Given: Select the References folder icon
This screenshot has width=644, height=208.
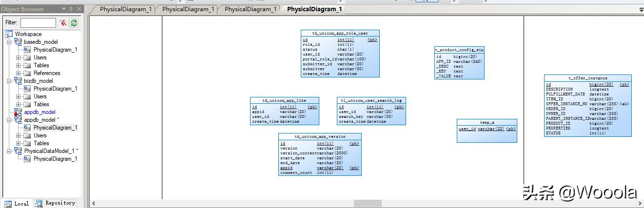Looking at the screenshot, I should pyautogui.click(x=27, y=73).
